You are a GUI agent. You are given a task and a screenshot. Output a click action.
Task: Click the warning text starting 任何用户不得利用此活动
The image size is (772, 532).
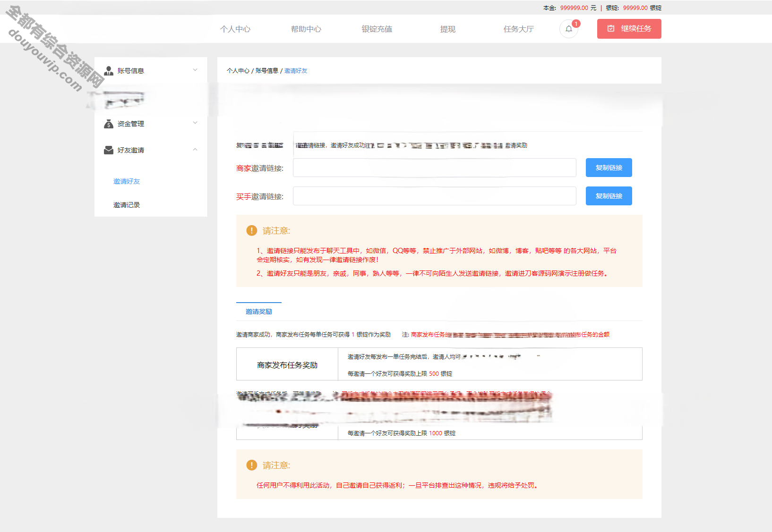point(397,485)
